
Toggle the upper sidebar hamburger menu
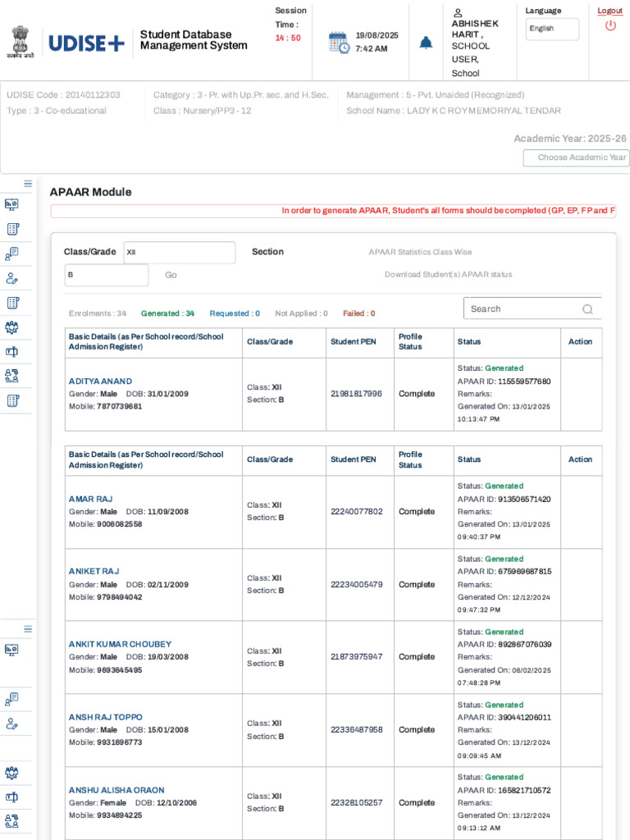tap(28, 184)
